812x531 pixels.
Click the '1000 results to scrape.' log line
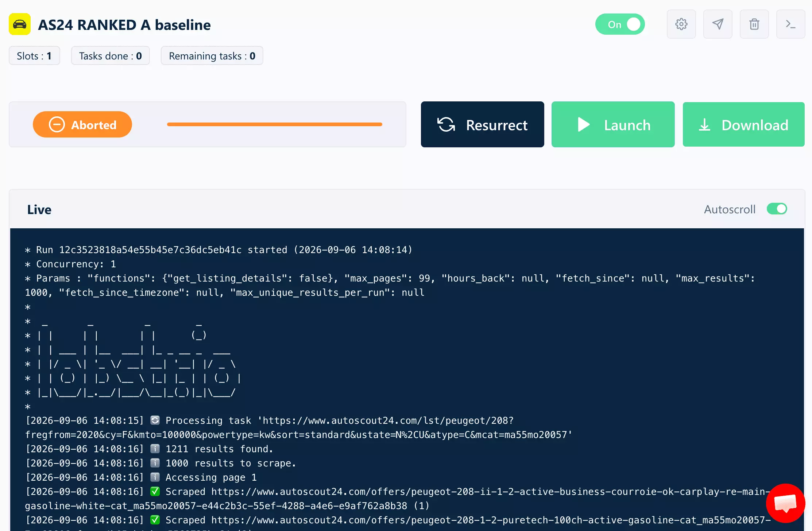tap(161, 463)
